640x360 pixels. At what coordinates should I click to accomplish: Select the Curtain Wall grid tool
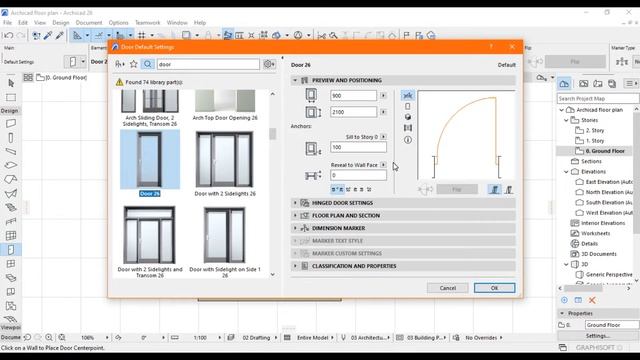[x=11, y=236]
